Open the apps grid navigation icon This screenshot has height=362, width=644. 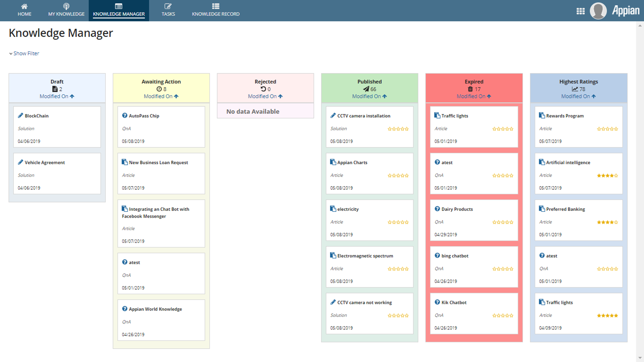click(580, 11)
